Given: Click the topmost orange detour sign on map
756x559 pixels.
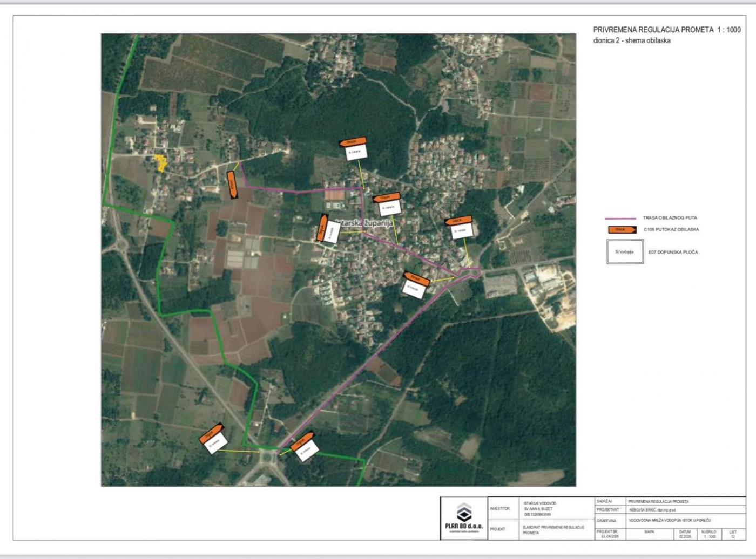Looking at the screenshot, I should pos(353,142).
